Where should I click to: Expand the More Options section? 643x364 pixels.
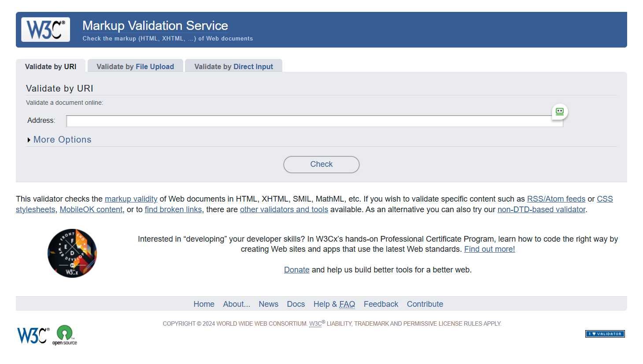coord(62,140)
